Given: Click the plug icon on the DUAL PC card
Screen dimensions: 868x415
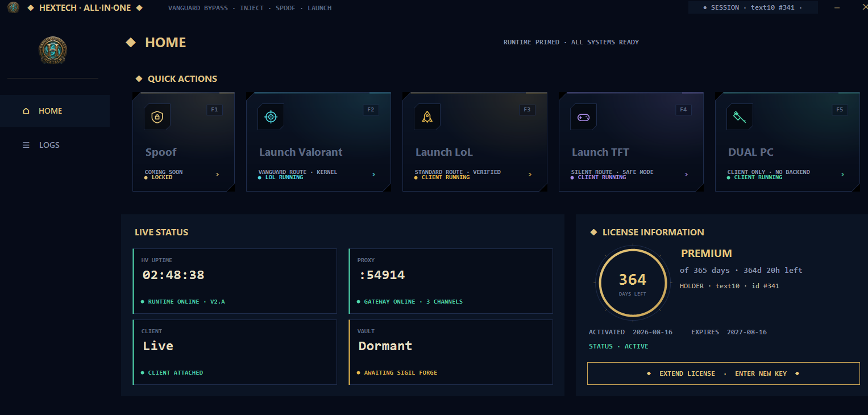Looking at the screenshot, I should tap(740, 117).
